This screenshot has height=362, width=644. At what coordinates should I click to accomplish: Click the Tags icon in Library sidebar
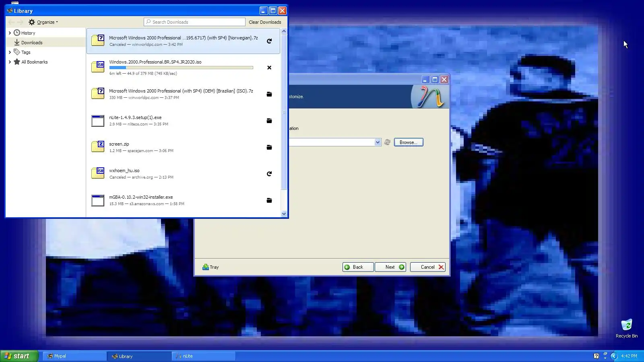pos(17,52)
